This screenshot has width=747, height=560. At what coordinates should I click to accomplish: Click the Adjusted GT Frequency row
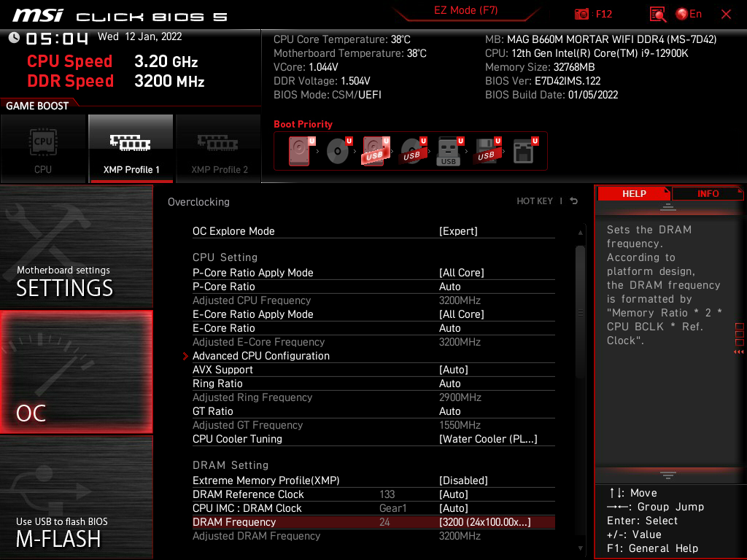coord(373,425)
